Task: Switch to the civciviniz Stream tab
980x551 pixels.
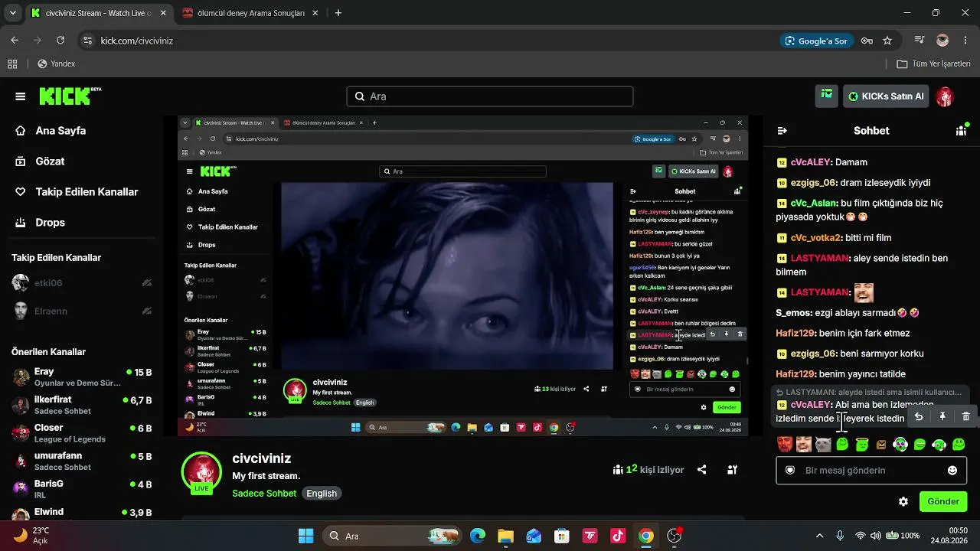Action: (98, 13)
